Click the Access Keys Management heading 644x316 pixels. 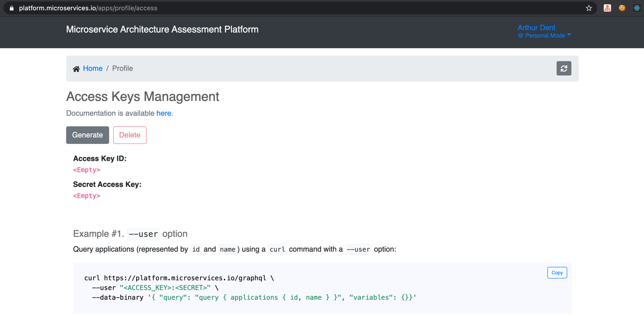(x=143, y=96)
